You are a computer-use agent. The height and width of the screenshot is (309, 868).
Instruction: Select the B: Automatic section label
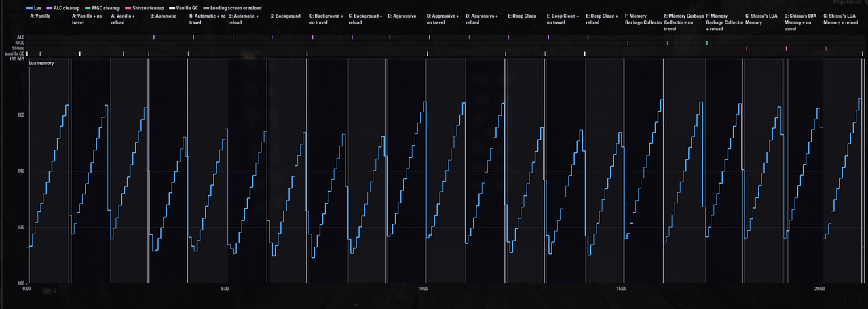click(x=164, y=16)
